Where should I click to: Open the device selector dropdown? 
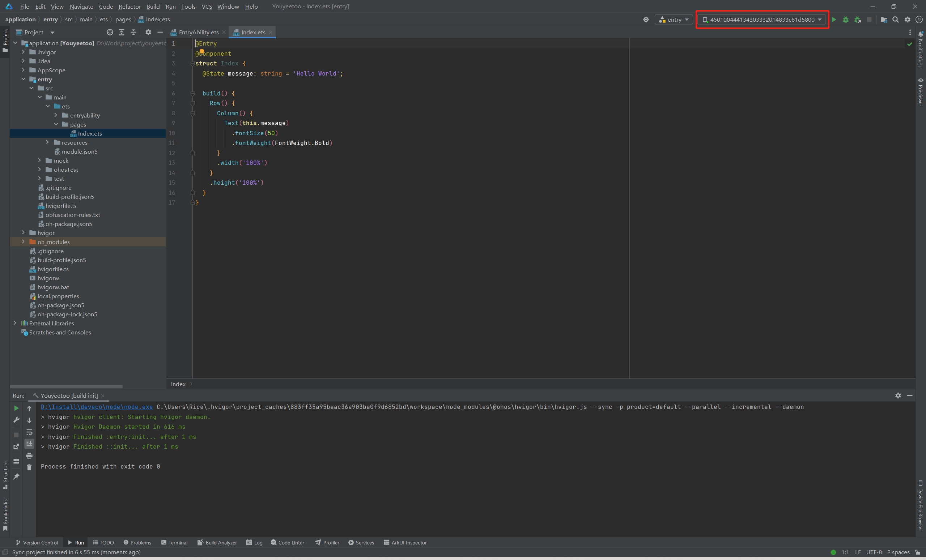(x=762, y=20)
